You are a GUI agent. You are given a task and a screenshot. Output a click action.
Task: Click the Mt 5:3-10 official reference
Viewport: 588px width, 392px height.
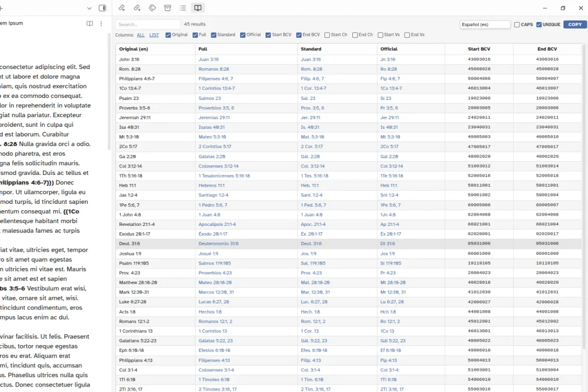click(x=391, y=137)
